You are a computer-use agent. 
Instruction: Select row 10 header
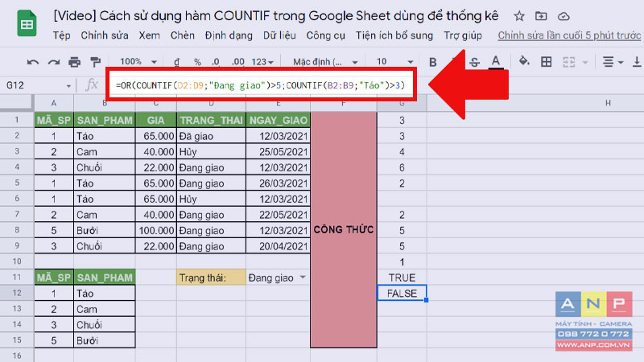tap(17, 261)
